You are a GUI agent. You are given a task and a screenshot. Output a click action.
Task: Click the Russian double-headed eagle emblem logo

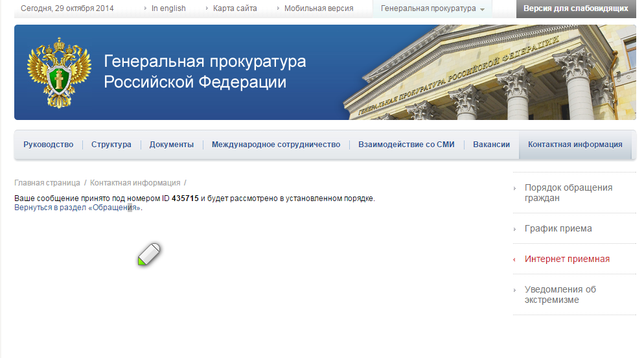pos(59,73)
